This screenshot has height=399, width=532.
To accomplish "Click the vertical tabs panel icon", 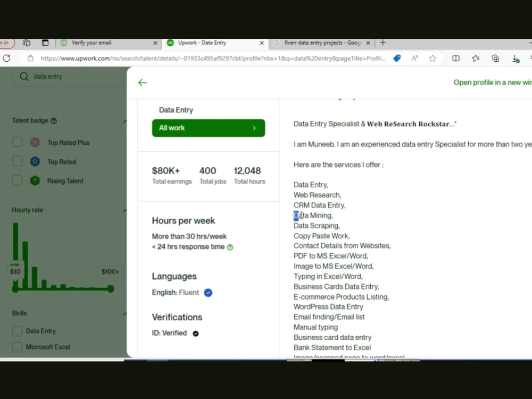I will pos(45,43).
